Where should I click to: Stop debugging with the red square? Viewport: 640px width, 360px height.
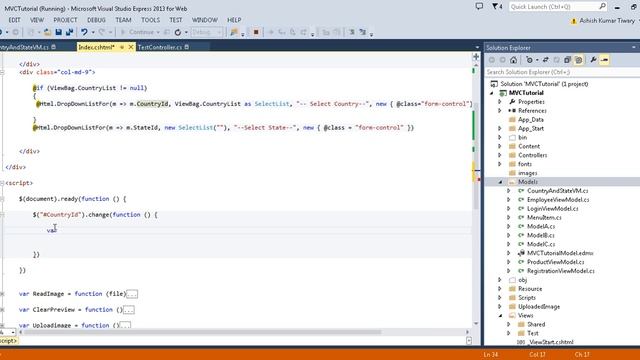256,32
